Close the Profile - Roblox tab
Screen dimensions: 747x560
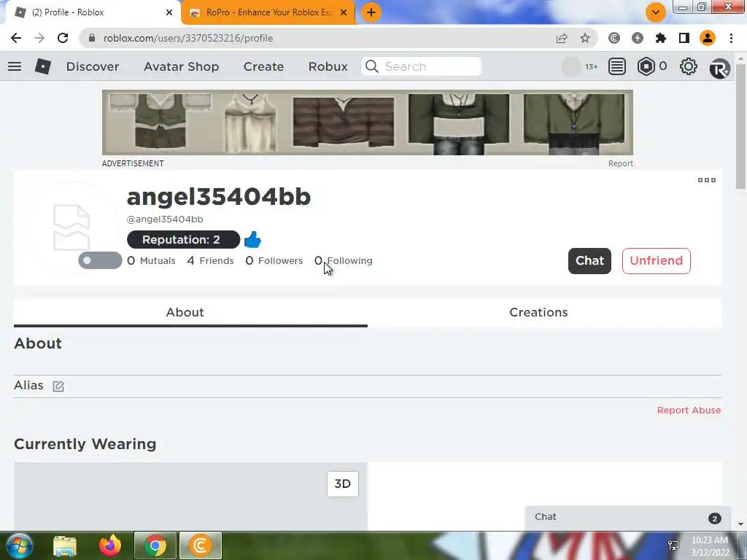tap(169, 12)
